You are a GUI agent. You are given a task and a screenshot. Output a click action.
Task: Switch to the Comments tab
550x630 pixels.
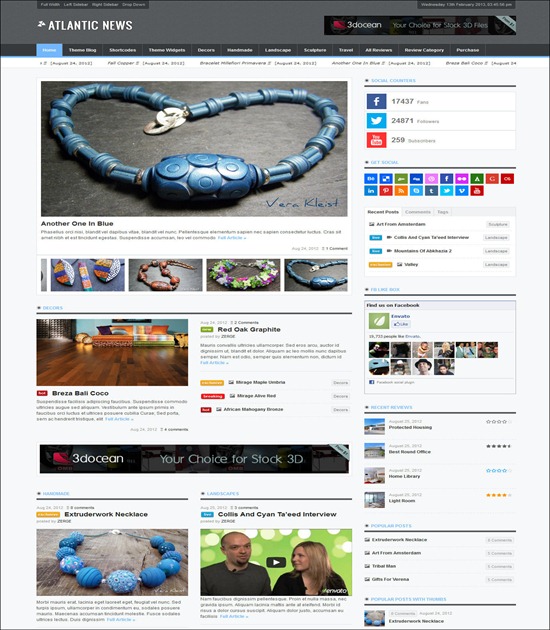pyautogui.click(x=417, y=212)
